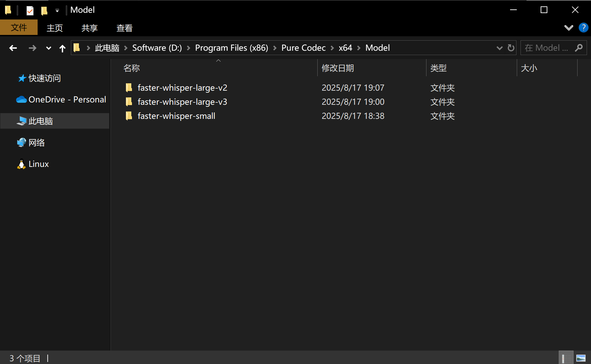Select the faster-whisper-large-v2 folder name
The image size is (591, 364).
[182, 88]
